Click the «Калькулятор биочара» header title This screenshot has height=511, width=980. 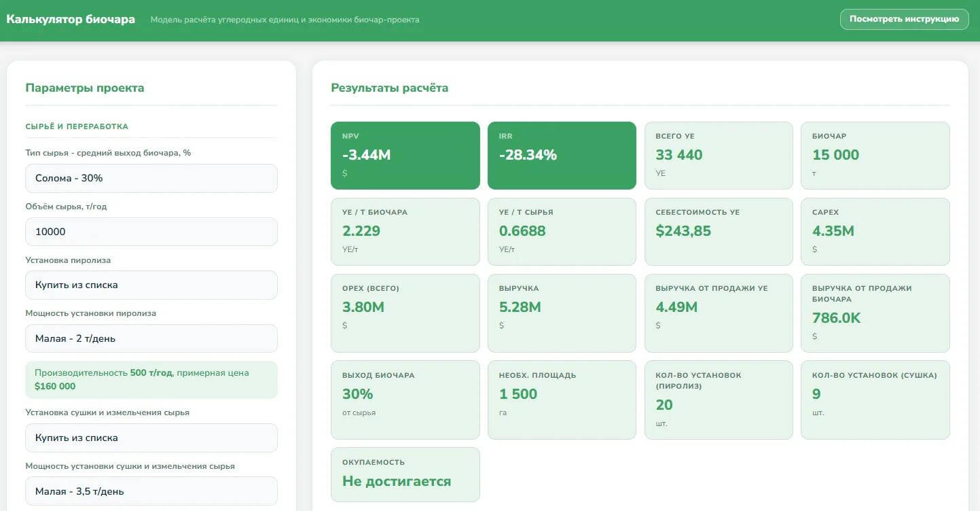[71, 19]
